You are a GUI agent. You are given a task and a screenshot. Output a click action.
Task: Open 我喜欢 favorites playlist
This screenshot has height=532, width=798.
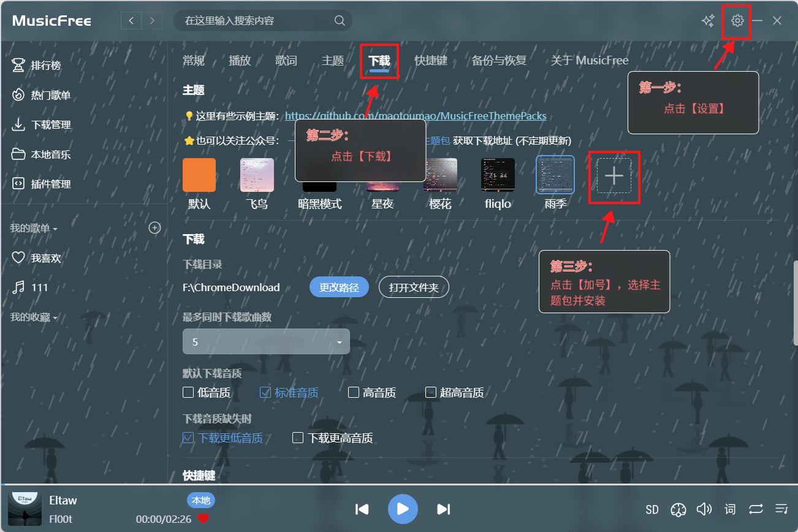pos(84,258)
